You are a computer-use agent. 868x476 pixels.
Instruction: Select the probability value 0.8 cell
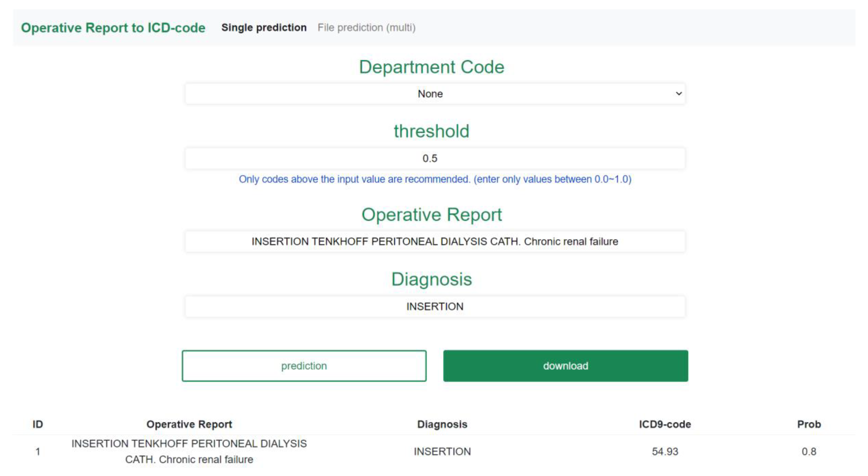(809, 451)
